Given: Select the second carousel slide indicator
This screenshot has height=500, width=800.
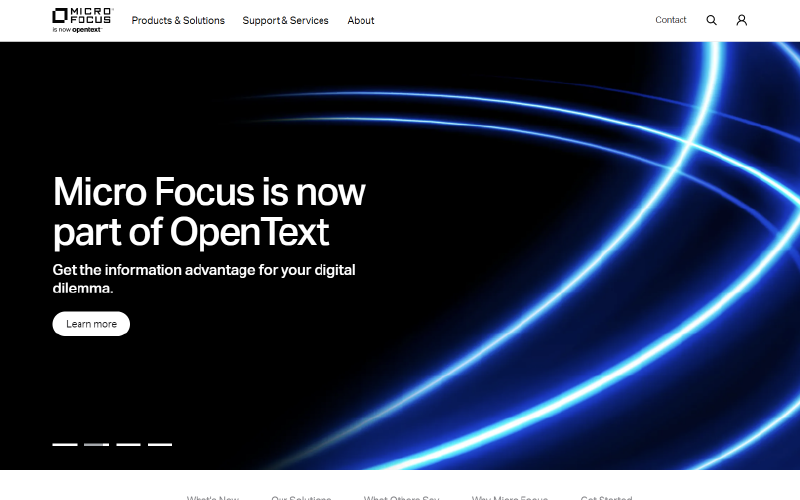Looking at the screenshot, I should [x=96, y=444].
